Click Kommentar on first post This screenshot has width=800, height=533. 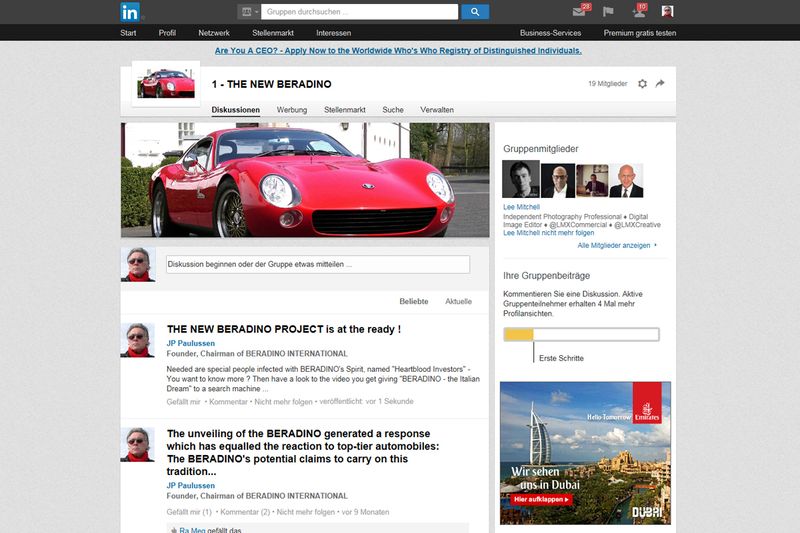pos(228,401)
